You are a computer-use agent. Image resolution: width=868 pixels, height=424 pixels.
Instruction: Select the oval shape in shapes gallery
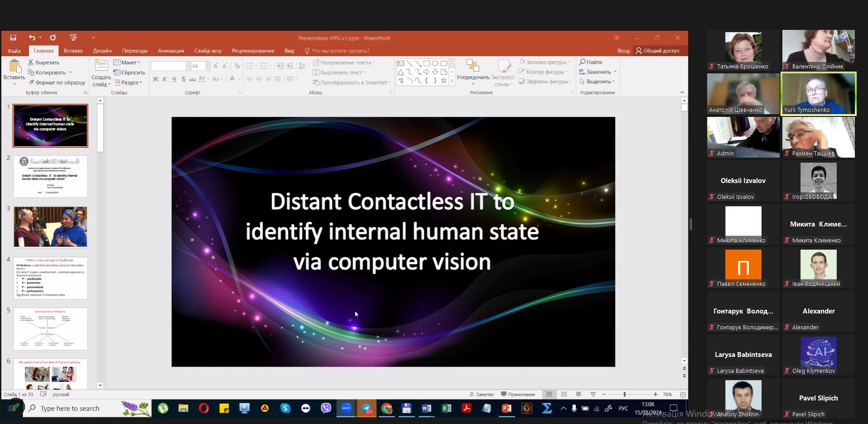pos(435,63)
